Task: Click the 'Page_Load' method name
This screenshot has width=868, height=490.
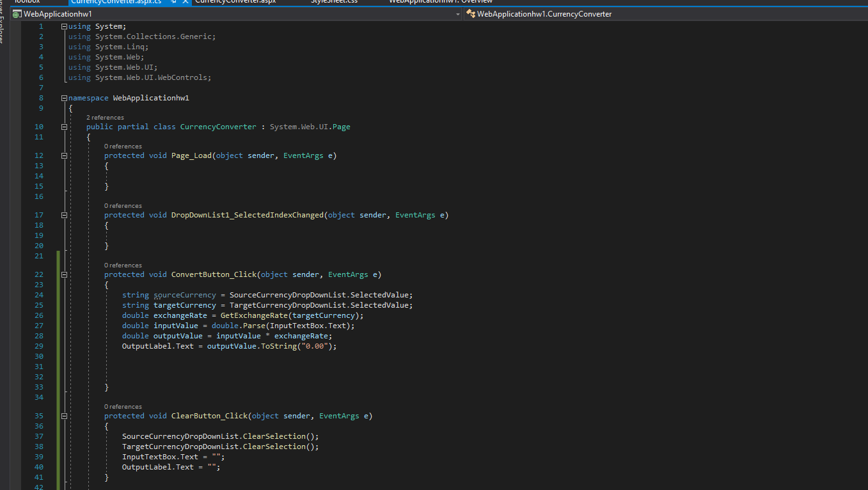Action: 191,155
